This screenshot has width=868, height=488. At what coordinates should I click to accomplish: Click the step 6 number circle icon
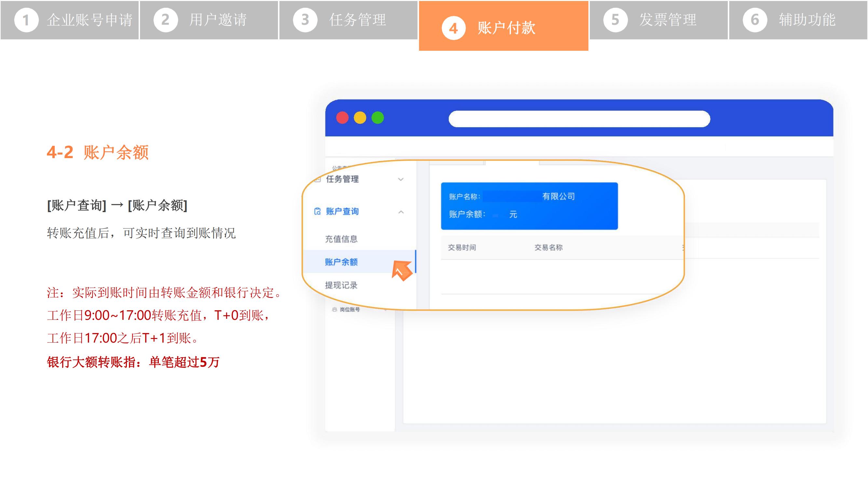(755, 20)
